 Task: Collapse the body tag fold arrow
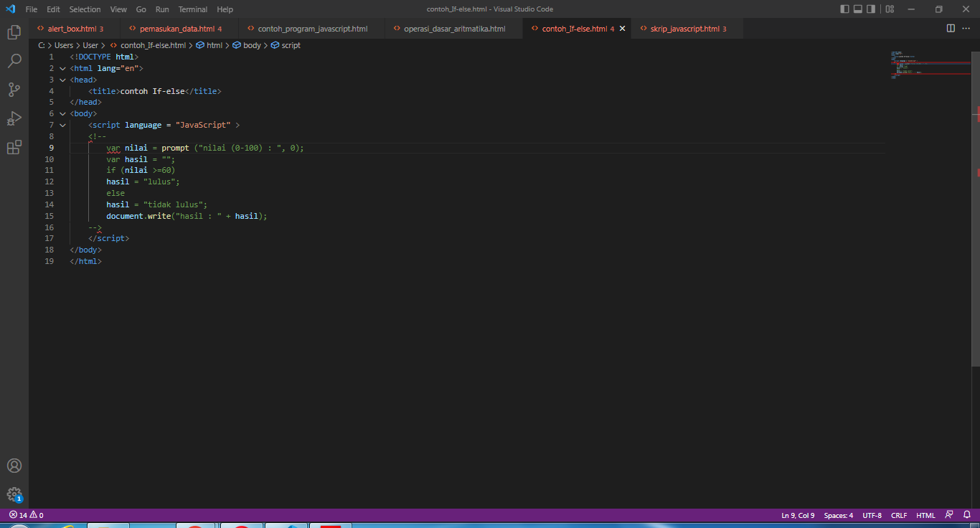(62, 113)
